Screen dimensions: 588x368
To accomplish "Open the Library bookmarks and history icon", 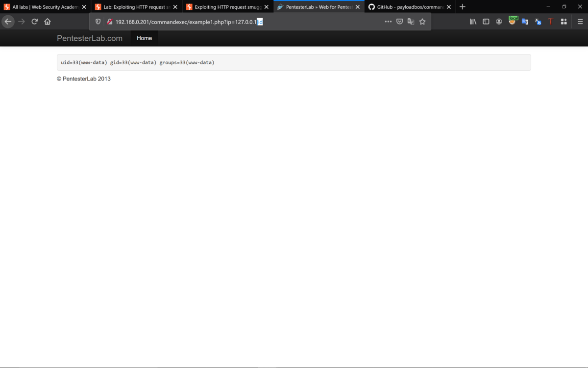I will [x=473, y=22].
